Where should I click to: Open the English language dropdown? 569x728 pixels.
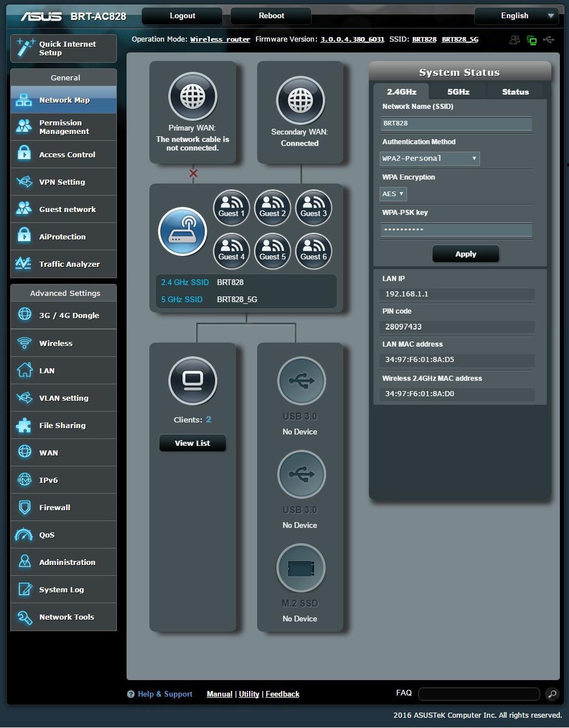515,16
